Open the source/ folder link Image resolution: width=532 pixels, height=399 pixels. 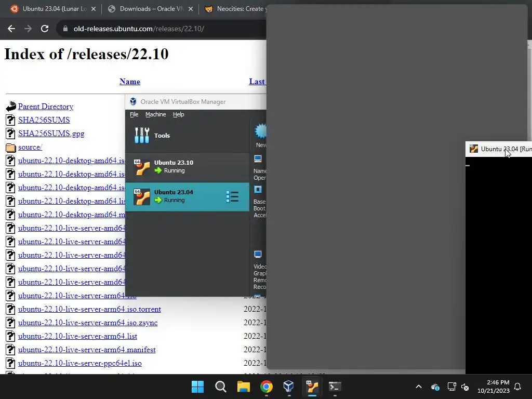pos(30,147)
